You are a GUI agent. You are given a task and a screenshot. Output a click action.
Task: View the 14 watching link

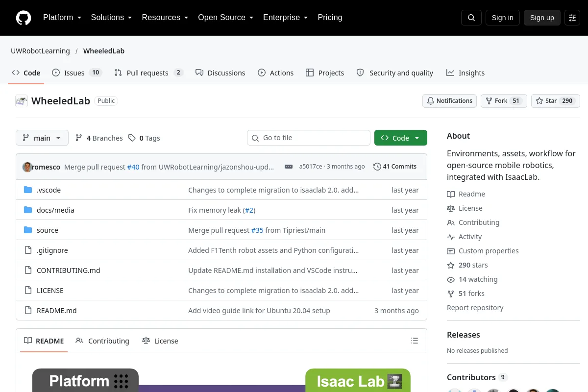pos(472,279)
